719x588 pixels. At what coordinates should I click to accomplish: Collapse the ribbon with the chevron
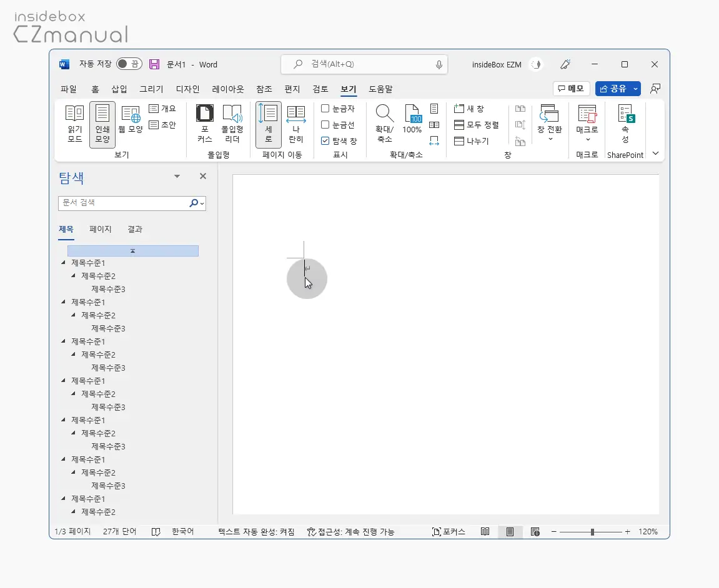[x=656, y=154]
